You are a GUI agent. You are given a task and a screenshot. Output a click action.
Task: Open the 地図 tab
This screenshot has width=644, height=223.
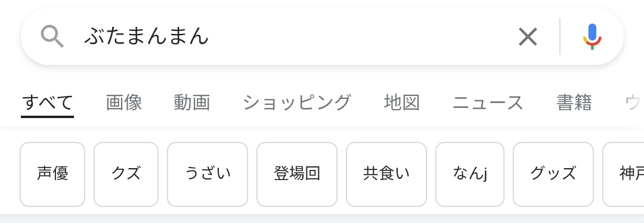402,103
